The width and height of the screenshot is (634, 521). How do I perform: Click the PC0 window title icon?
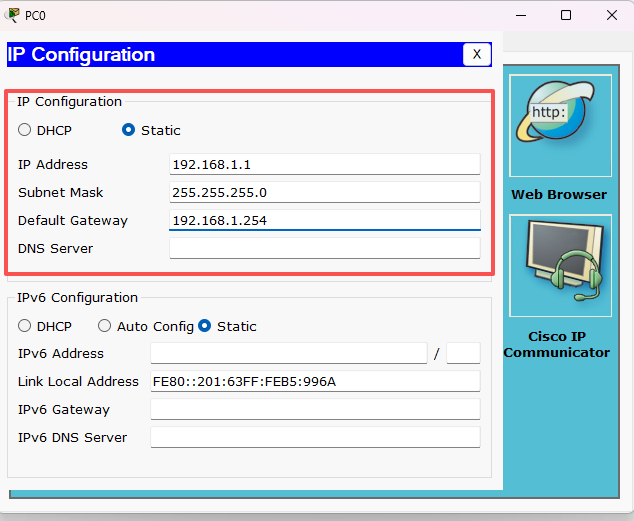(x=12, y=15)
